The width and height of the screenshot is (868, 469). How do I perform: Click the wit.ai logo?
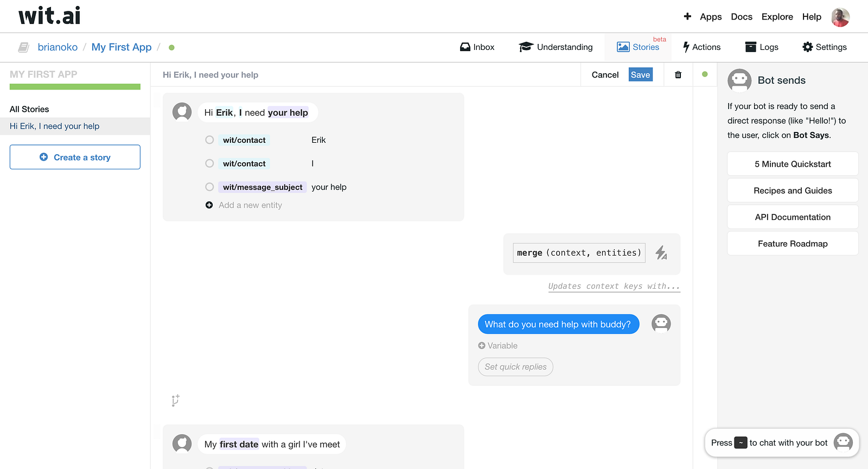pyautogui.click(x=49, y=16)
